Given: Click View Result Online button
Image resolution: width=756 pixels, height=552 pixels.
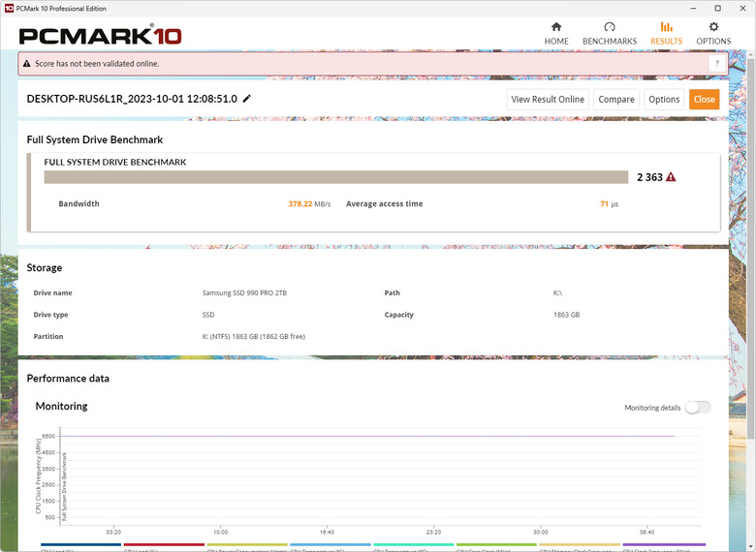Looking at the screenshot, I should 548,99.
